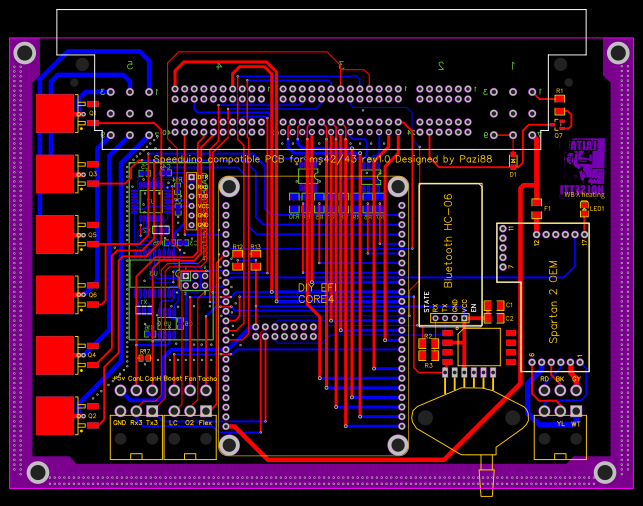The image size is (643, 506).
Task: Select the LED1 designator
Action: 597,209
